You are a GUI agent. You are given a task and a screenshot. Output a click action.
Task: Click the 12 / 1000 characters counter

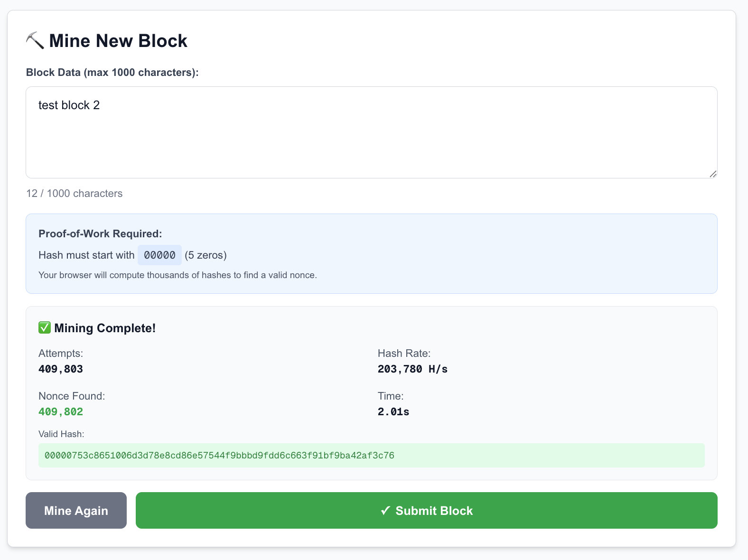(75, 193)
